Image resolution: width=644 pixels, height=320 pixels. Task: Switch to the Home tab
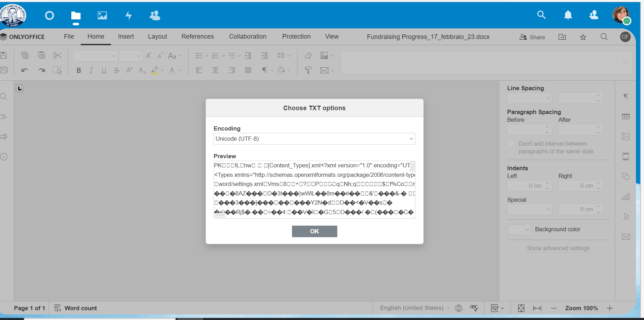click(96, 36)
